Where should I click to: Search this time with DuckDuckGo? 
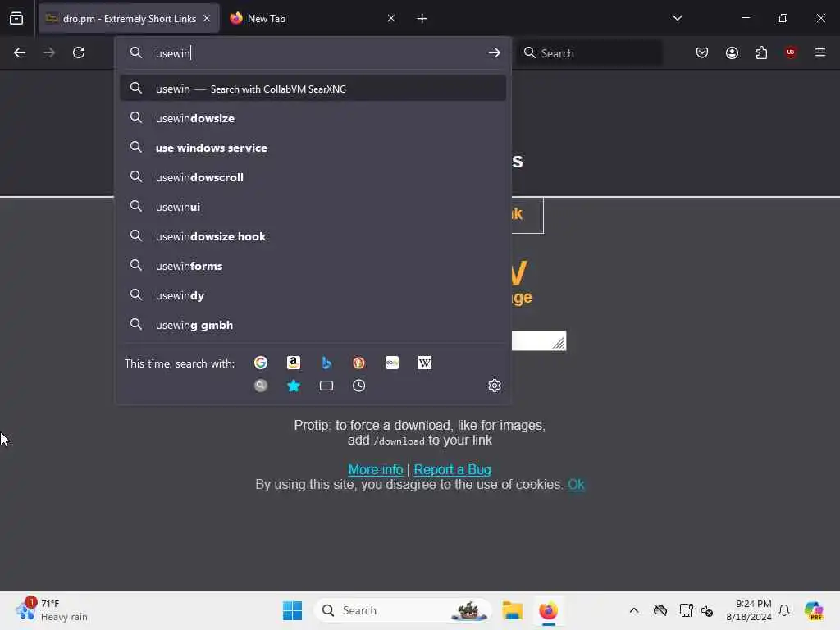pyautogui.click(x=359, y=363)
